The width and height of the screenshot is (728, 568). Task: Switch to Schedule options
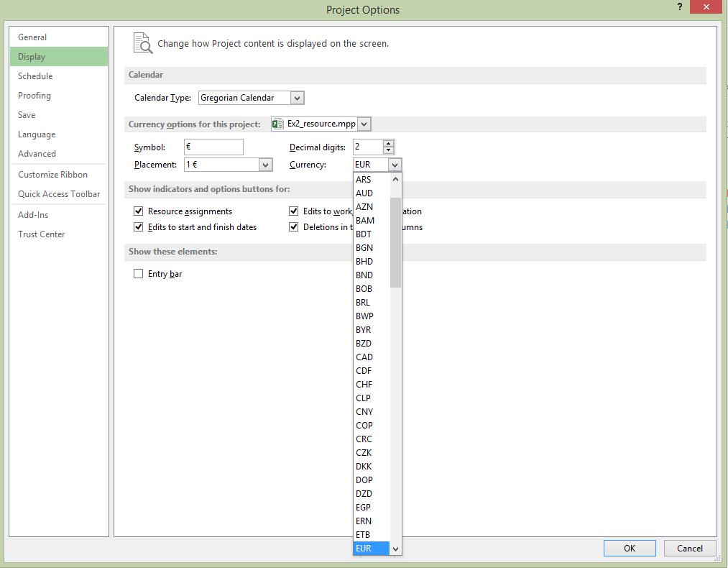[59, 76]
